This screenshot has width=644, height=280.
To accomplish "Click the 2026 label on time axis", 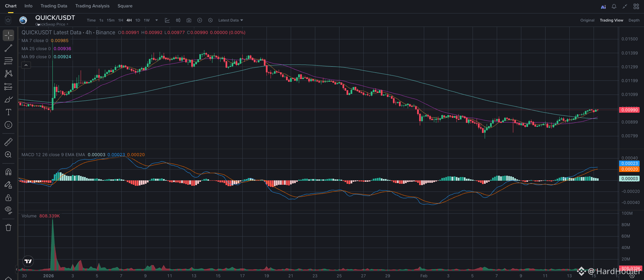I will click(48, 276).
